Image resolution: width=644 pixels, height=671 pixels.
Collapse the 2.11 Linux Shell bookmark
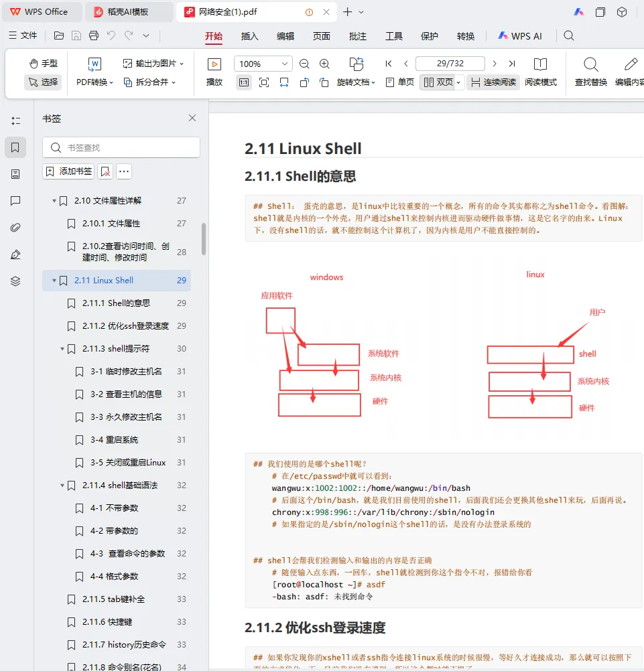(x=54, y=281)
